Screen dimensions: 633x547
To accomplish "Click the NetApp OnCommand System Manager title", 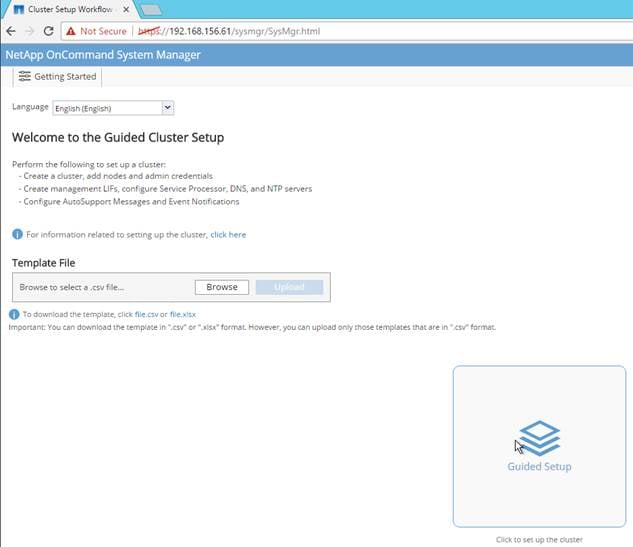I will coord(103,55).
